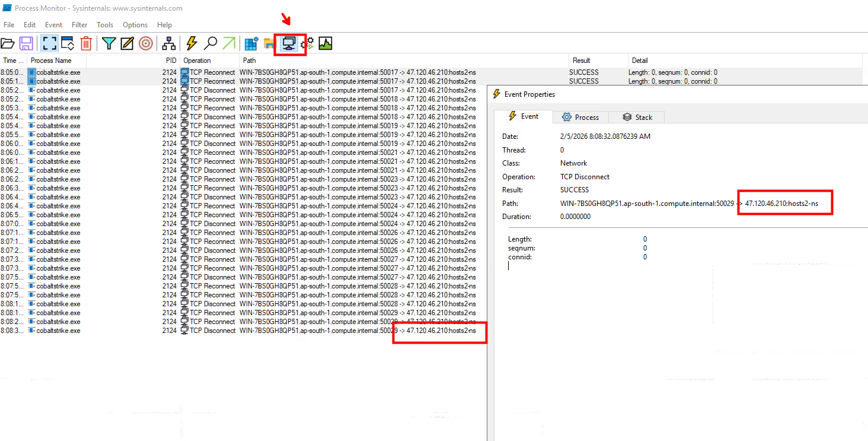Show the Process Tree icon
Image resolution: width=868 pixels, height=441 pixels.
point(169,43)
